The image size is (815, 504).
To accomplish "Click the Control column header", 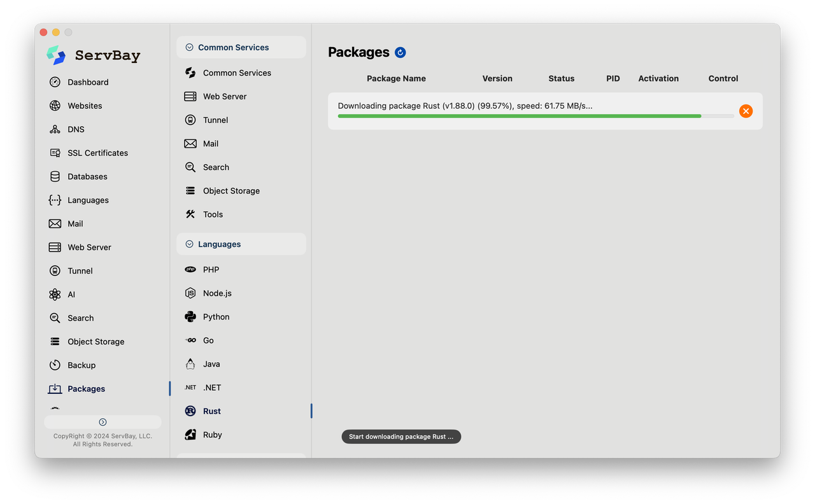I will click(723, 78).
